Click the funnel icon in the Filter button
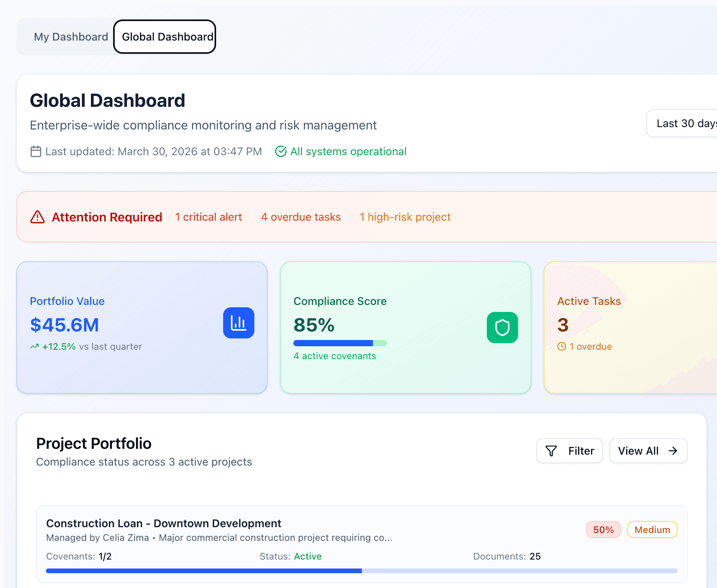Image resolution: width=717 pixels, height=588 pixels. [551, 451]
